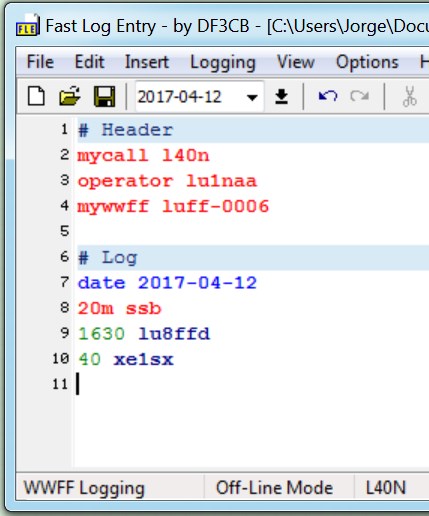The height and width of the screenshot is (516, 429).
Task: Open a log file with folder icon
Action: (70, 97)
